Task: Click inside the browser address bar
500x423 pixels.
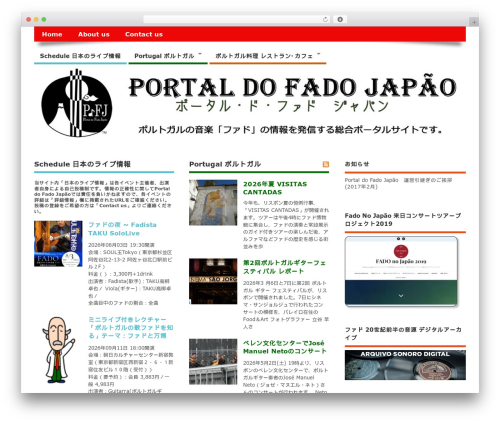Action: point(233,19)
